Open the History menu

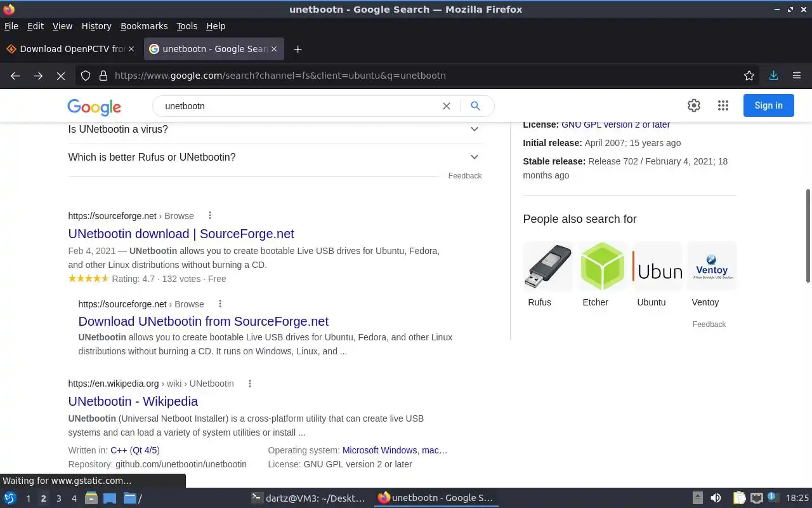click(x=96, y=26)
